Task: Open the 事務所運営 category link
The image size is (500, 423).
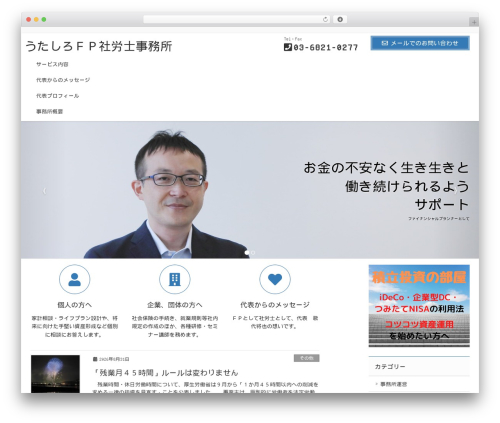Action: click(394, 384)
